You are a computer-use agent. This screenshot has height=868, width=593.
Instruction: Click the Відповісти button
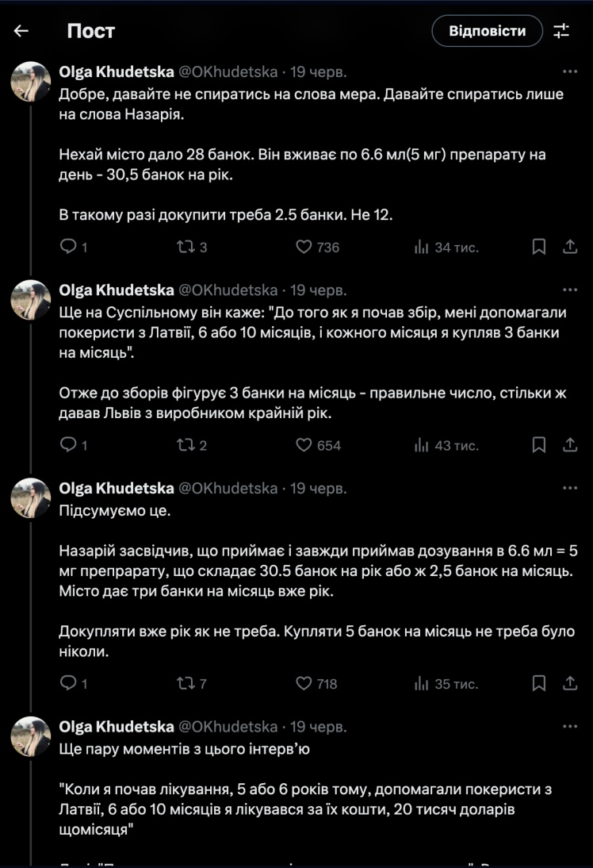pyautogui.click(x=487, y=31)
